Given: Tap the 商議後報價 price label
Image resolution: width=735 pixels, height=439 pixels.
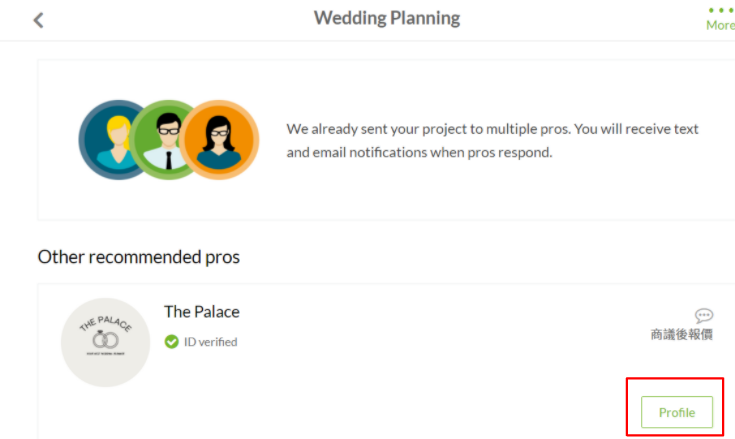Looking at the screenshot, I should (x=682, y=335).
